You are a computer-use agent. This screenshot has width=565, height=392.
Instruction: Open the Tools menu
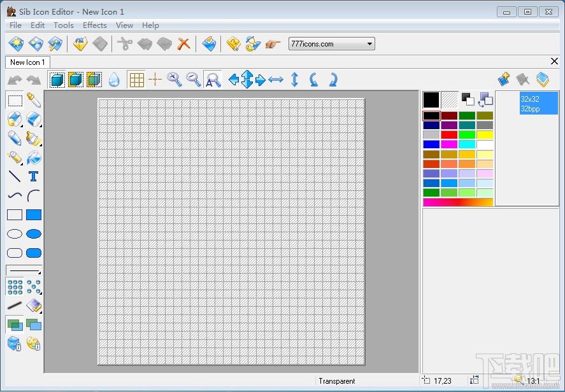coord(64,25)
